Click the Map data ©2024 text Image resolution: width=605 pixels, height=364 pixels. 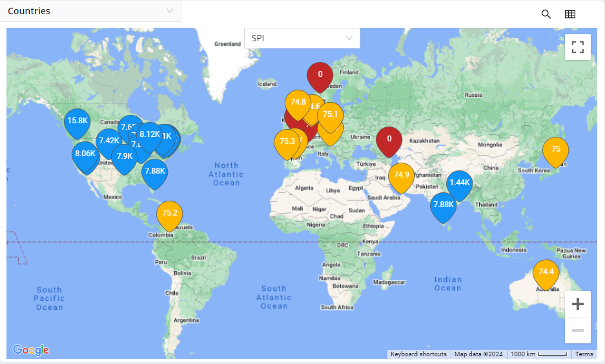point(478,354)
